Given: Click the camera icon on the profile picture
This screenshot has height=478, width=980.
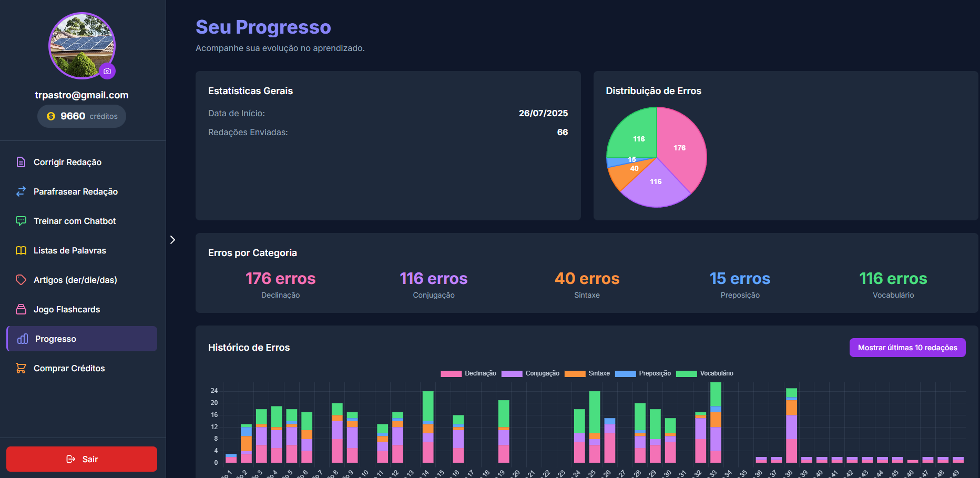Looking at the screenshot, I should (107, 71).
